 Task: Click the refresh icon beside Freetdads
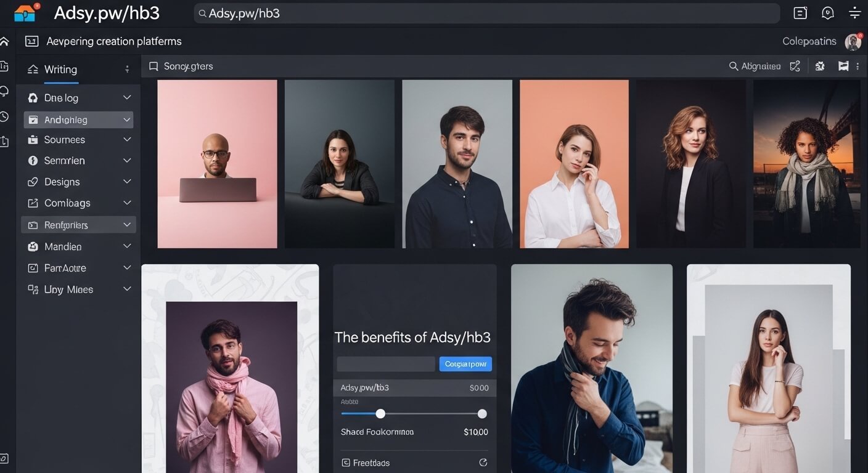pos(483,463)
